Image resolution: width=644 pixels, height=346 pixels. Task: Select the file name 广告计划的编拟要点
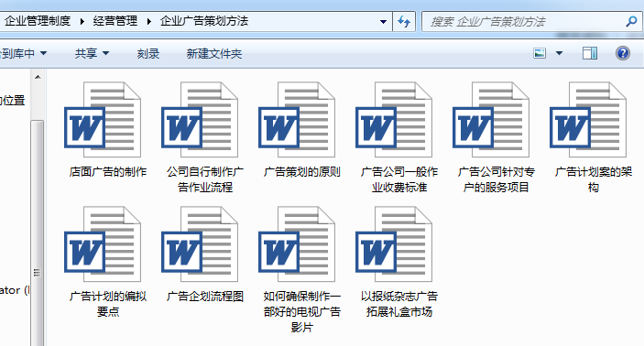pyautogui.click(x=108, y=304)
